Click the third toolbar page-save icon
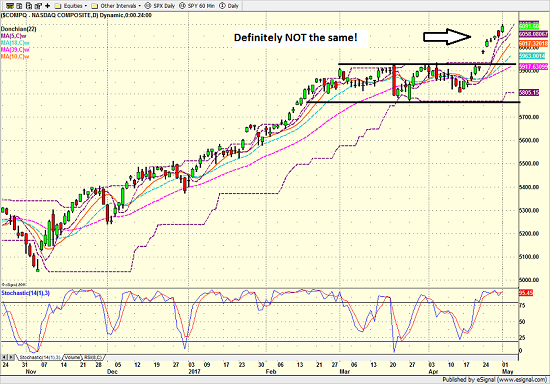 click(29, 6)
